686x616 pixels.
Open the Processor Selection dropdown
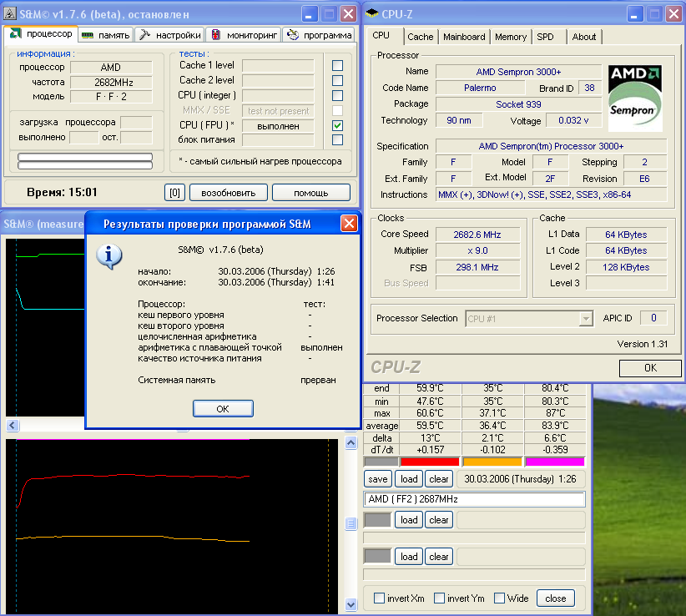586,319
